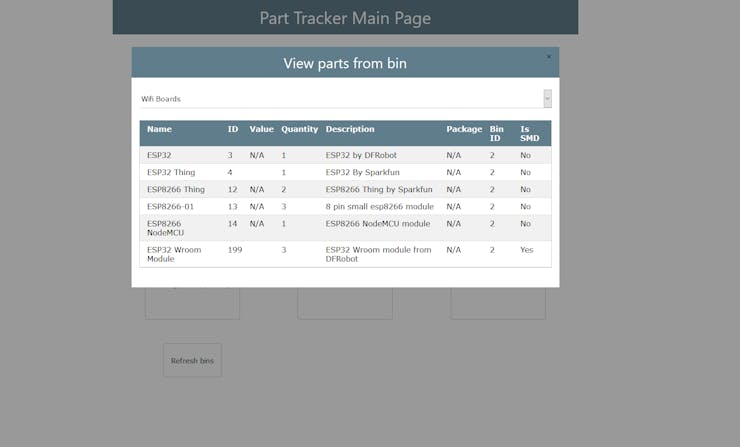This screenshot has width=740, height=447.
Task: Click the quantity cell in ESP8266 Thing row
Action: [284, 189]
